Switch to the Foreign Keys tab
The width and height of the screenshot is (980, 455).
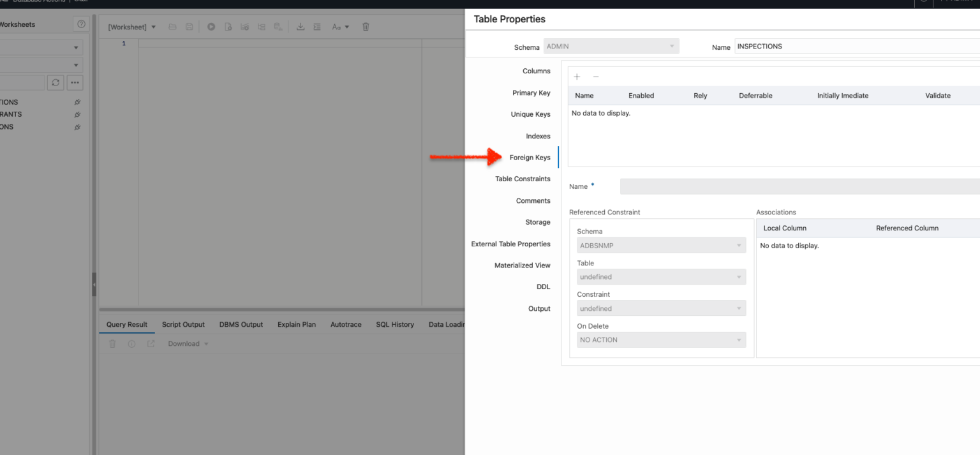click(530, 157)
